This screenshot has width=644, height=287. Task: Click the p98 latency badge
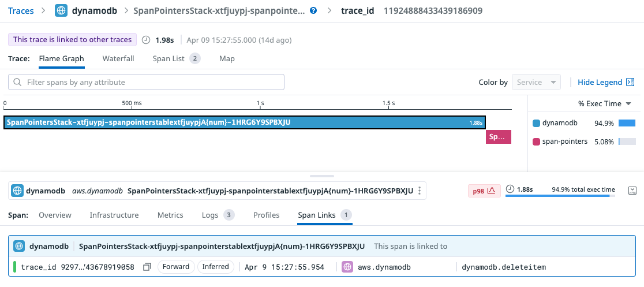click(x=484, y=190)
